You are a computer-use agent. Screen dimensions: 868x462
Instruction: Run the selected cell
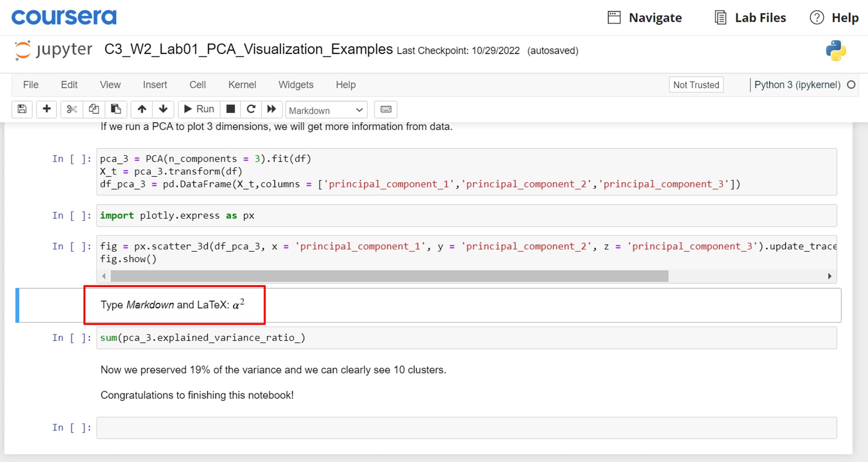198,109
